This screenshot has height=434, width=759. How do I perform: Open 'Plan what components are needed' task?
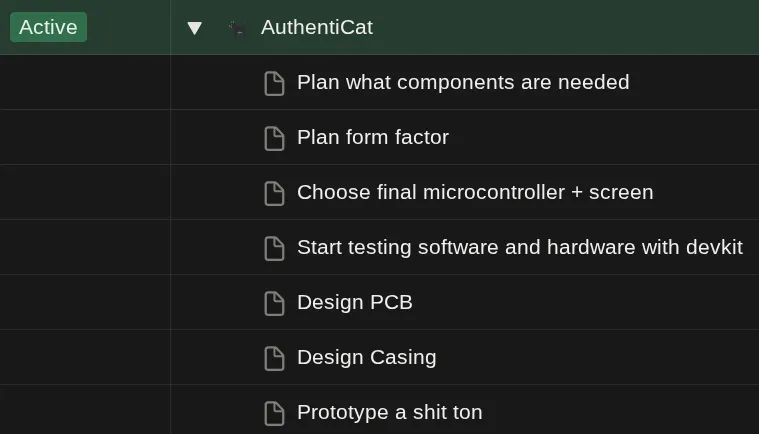click(463, 82)
